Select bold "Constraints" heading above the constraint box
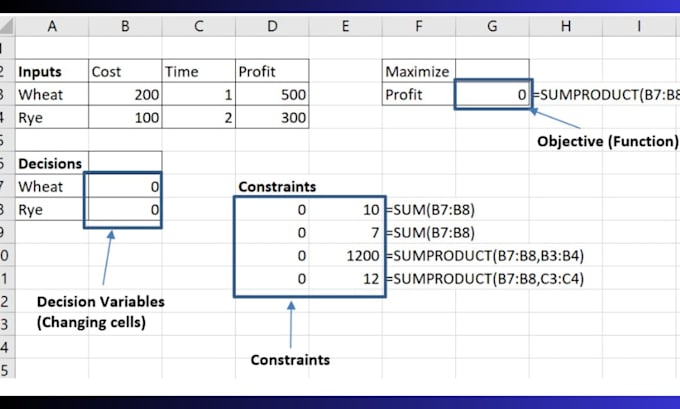This screenshot has width=680, height=409. tap(277, 187)
